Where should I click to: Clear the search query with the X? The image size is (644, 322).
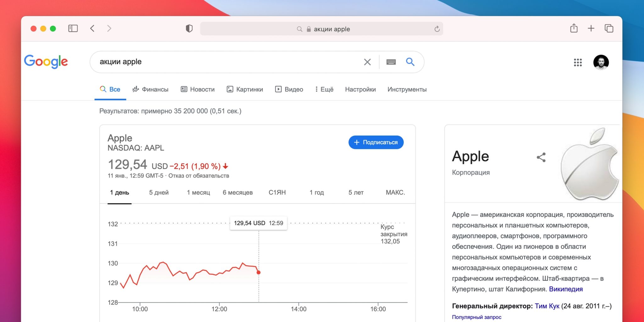click(x=367, y=62)
